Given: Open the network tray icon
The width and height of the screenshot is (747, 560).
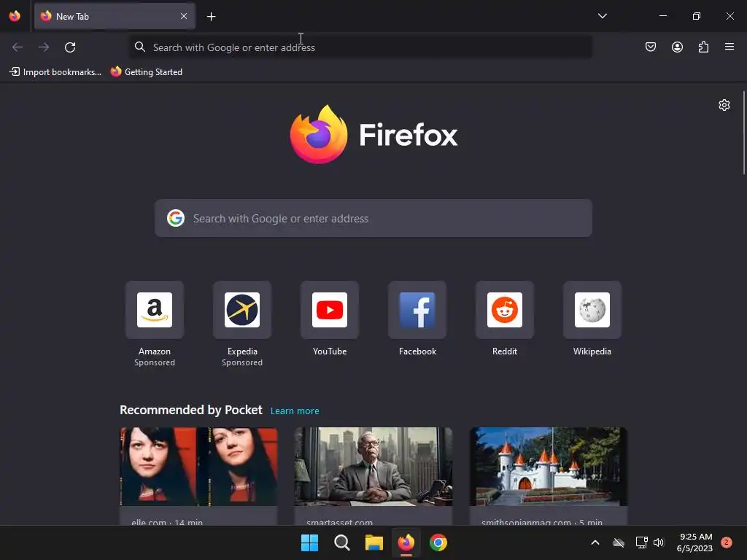Looking at the screenshot, I should pyautogui.click(x=641, y=542).
